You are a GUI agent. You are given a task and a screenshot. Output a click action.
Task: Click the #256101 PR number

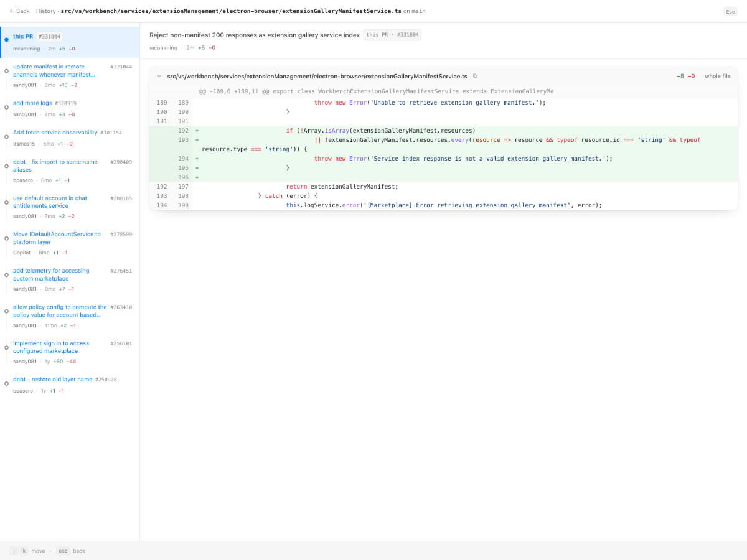[121, 343]
